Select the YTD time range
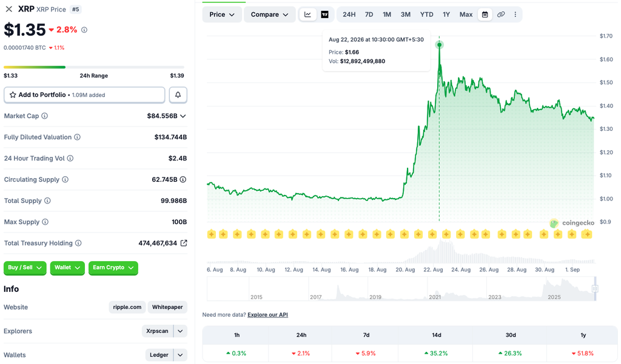The width and height of the screenshot is (621, 364). point(426,15)
